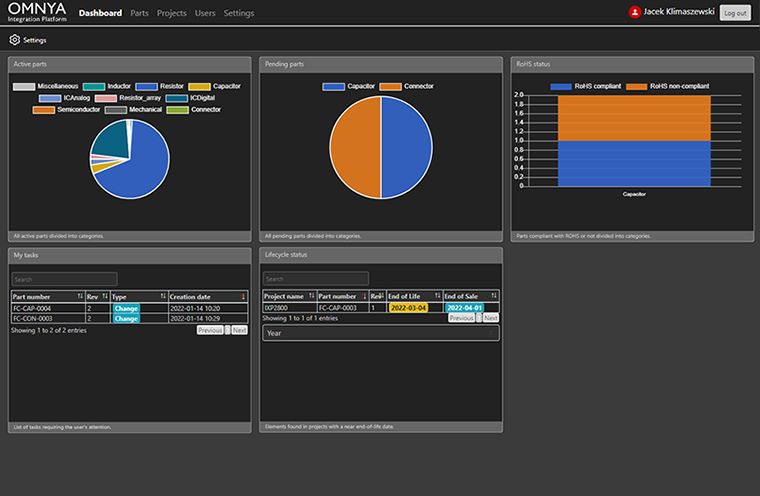Open Settings in top navigation
This screenshot has width=760, height=496.
point(238,13)
